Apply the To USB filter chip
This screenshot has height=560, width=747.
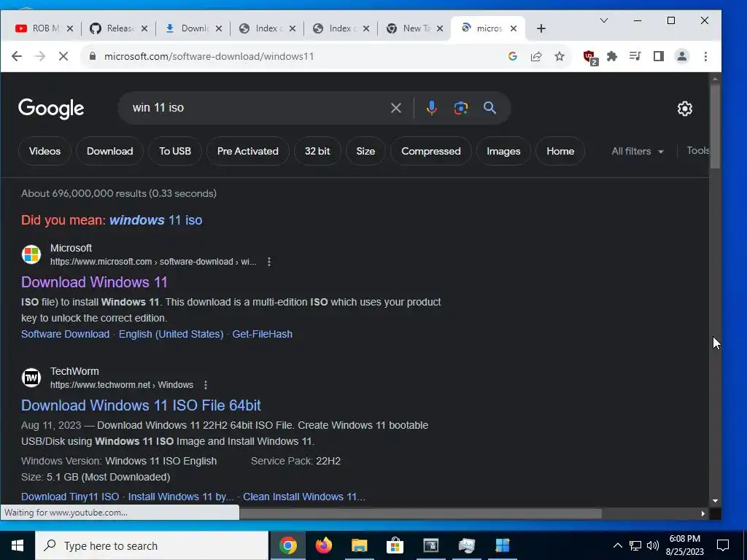tap(175, 151)
